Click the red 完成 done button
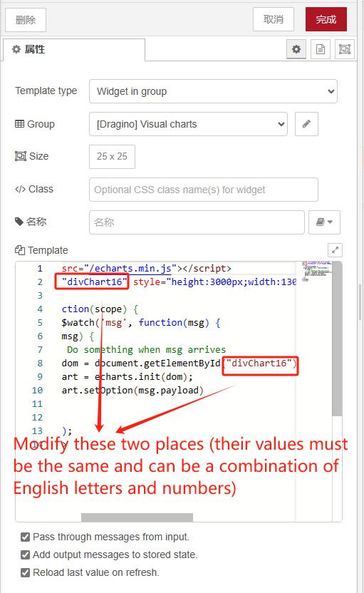Screen dimensions: 364x593 point(326,19)
